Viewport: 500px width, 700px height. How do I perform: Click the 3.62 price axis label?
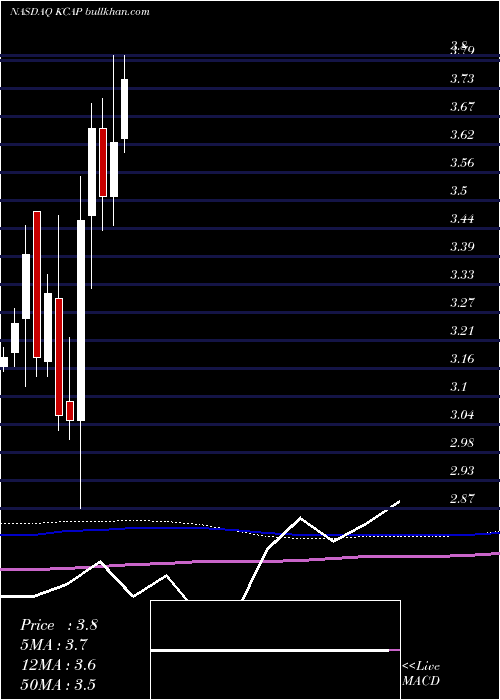click(462, 135)
